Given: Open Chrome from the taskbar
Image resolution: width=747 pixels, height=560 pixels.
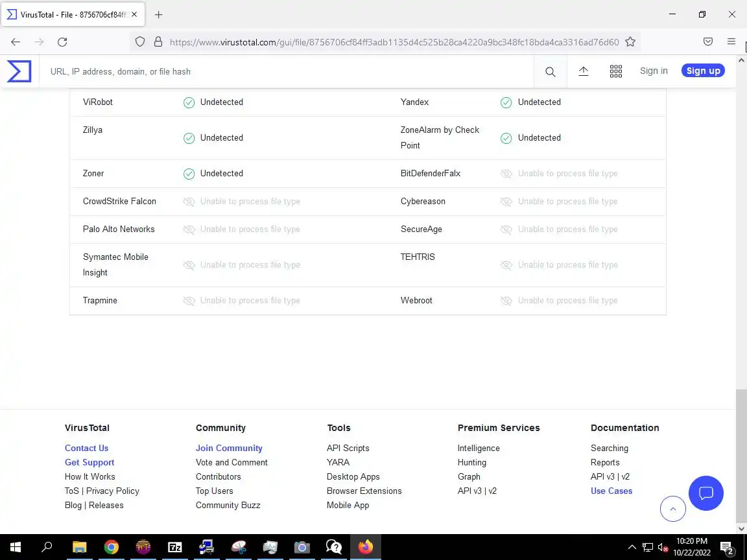Looking at the screenshot, I should point(112,547).
